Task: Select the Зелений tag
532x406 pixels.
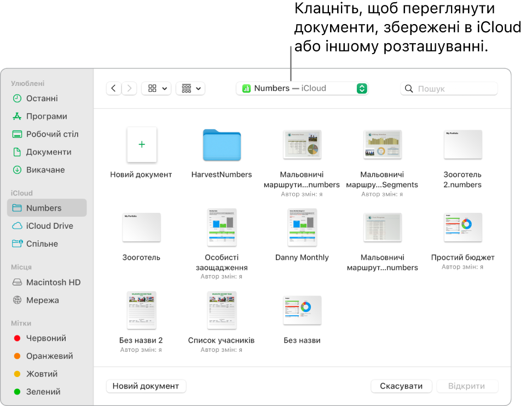Action: [47, 392]
